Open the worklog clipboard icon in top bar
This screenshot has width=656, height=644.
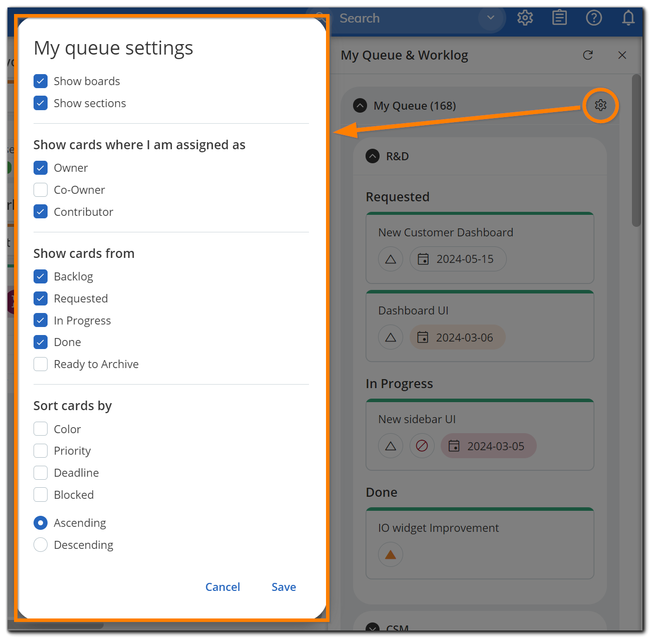[x=559, y=18]
